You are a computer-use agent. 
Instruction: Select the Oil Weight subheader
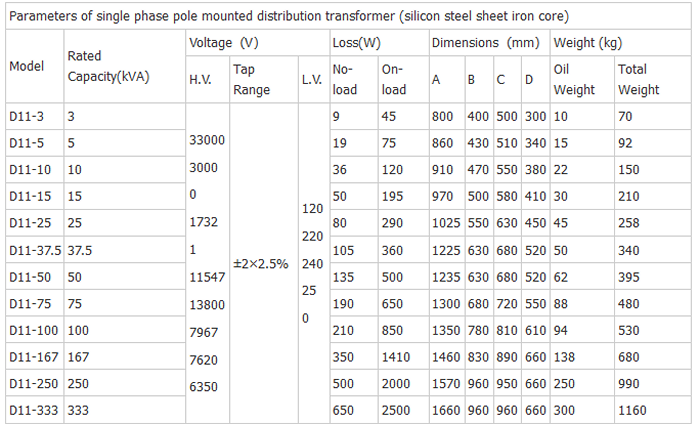(x=574, y=79)
